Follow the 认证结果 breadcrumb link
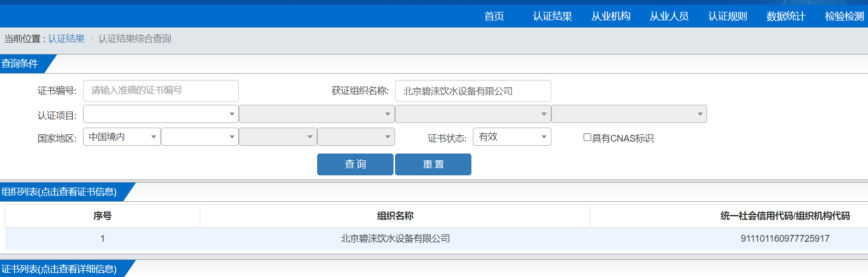The image size is (868, 277). pyautogui.click(x=66, y=39)
